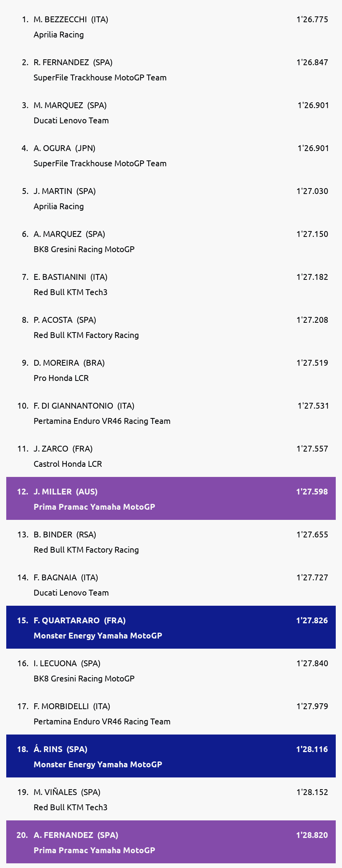The width and height of the screenshot is (342, 868).
Task: Click A. Fernandez lap time 1'28.820
Action: (312, 835)
